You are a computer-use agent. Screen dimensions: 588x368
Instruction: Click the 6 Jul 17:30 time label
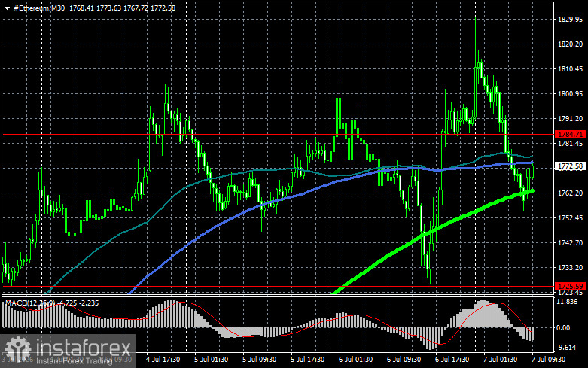point(452,360)
